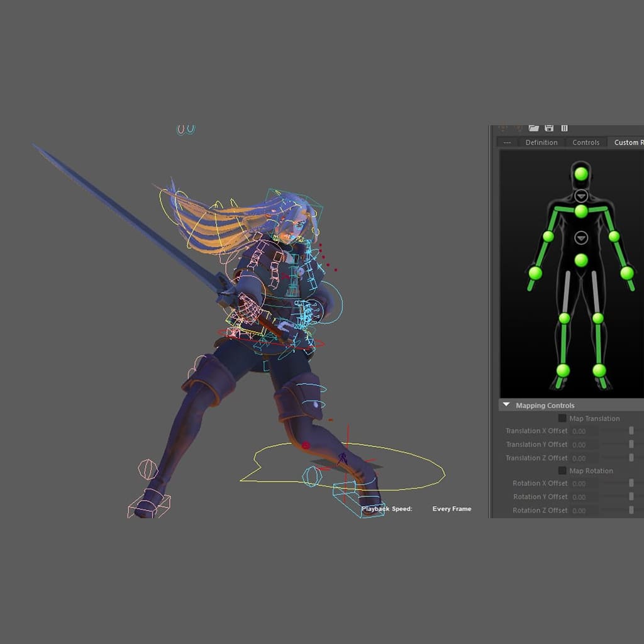This screenshot has width=644, height=644.
Task: Click the red hip ring controller on character
Action: click(x=316, y=344)
